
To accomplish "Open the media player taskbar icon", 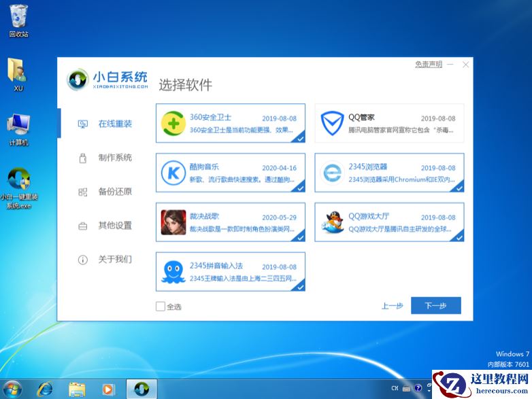I will (109, 389).
